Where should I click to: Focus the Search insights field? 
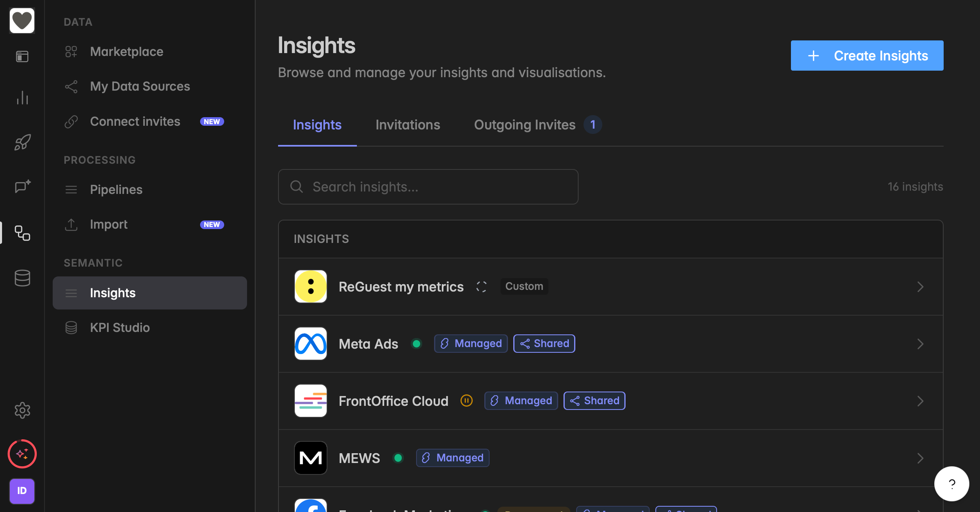[x=428, y=187]
